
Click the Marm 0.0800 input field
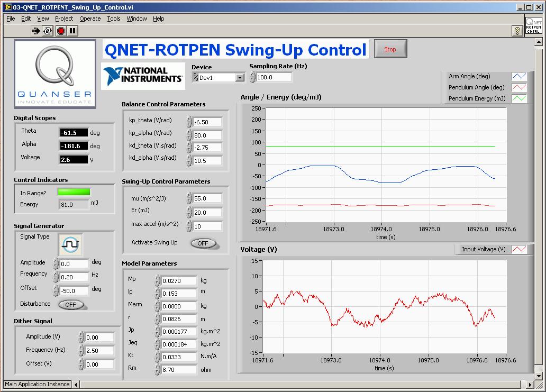(179, 306)
